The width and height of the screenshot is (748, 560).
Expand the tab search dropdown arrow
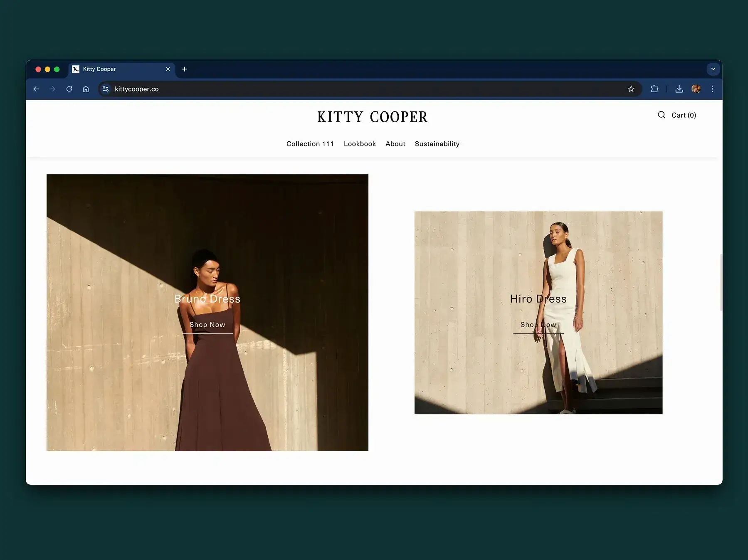pos(713,69)
